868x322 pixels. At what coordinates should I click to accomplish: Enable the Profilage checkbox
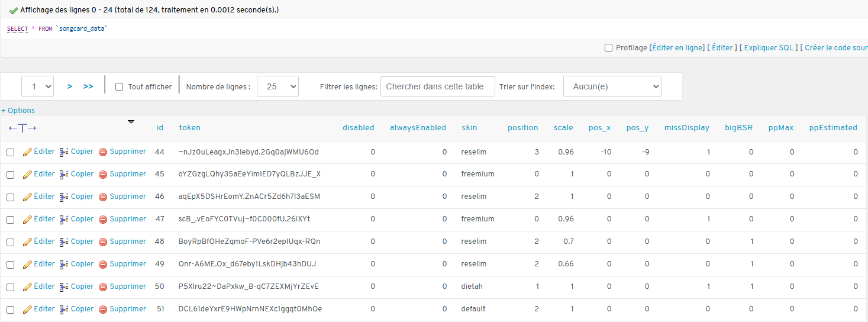[x=608, y=48]
